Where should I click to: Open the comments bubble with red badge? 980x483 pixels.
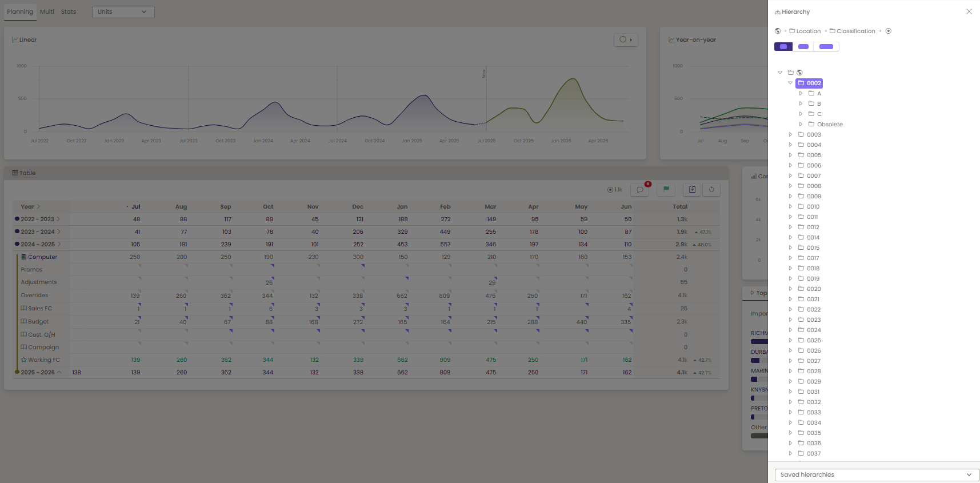pos(640,190)
